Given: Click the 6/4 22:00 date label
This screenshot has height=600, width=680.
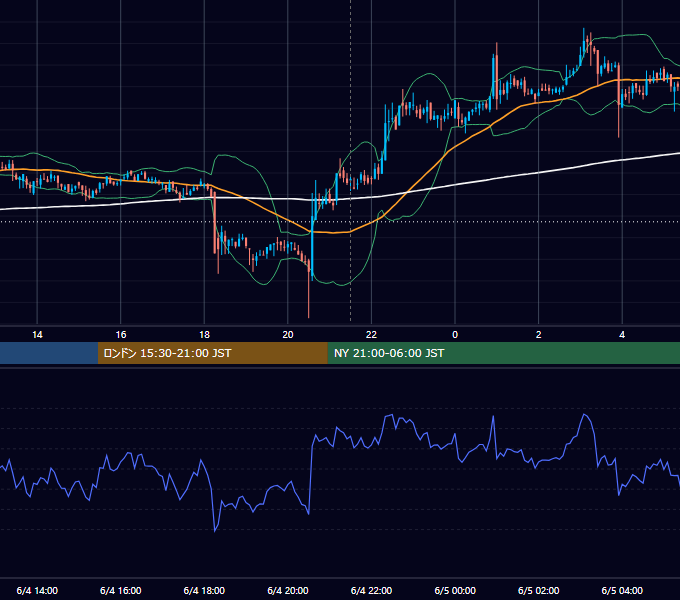Looking at the screenshot, I should coord(371,590).
